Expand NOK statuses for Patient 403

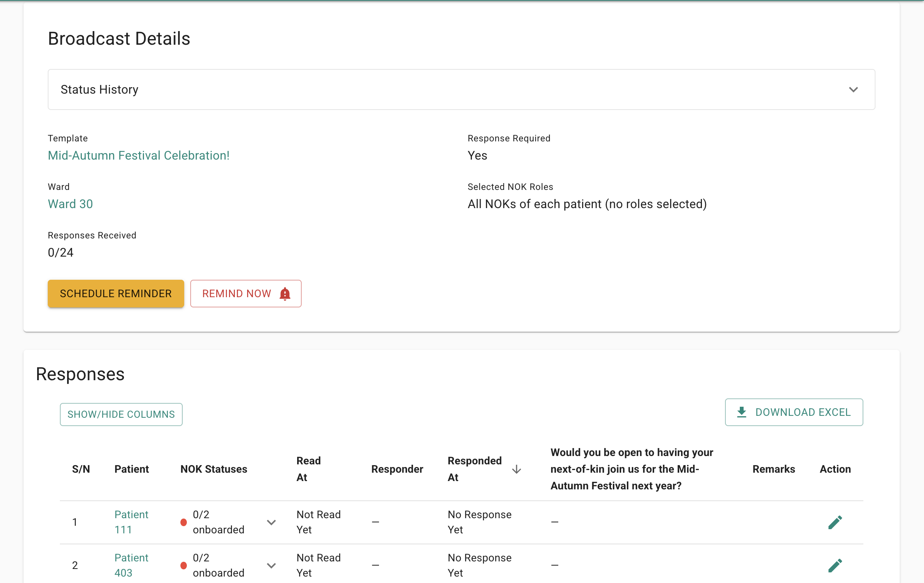coord(271,565)
